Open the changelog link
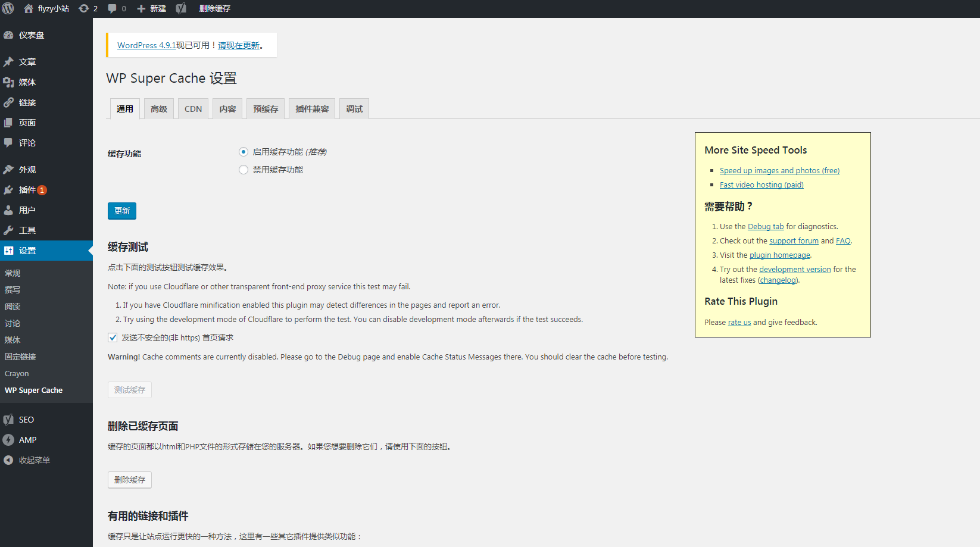 [778, 280]
